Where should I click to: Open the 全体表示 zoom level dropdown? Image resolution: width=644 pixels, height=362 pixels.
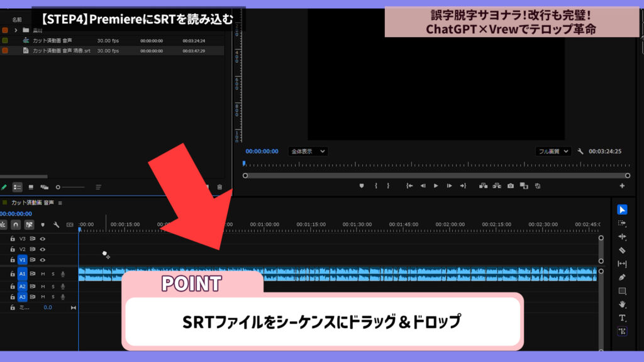coord(308,151)
